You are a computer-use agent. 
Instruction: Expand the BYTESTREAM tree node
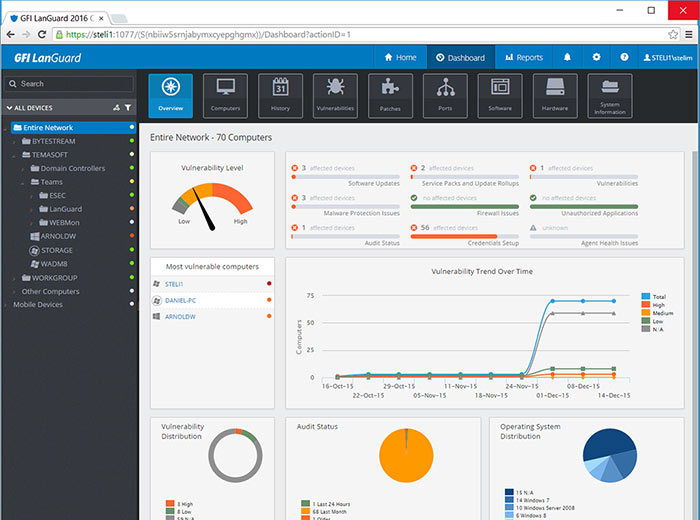pyautogui.click(x=14, y=141)
